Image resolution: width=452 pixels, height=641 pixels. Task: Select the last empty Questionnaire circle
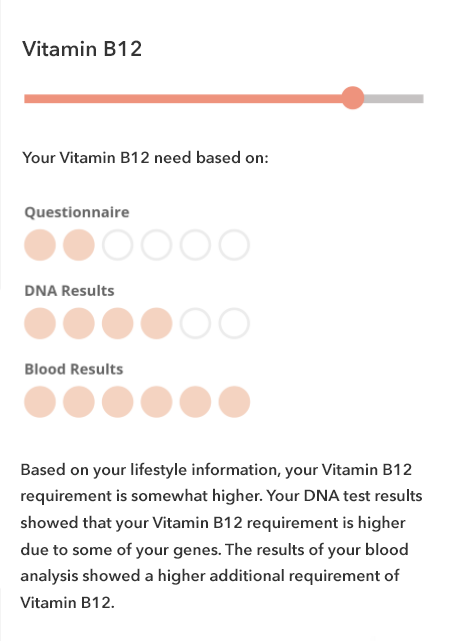(x=234, y=245)
